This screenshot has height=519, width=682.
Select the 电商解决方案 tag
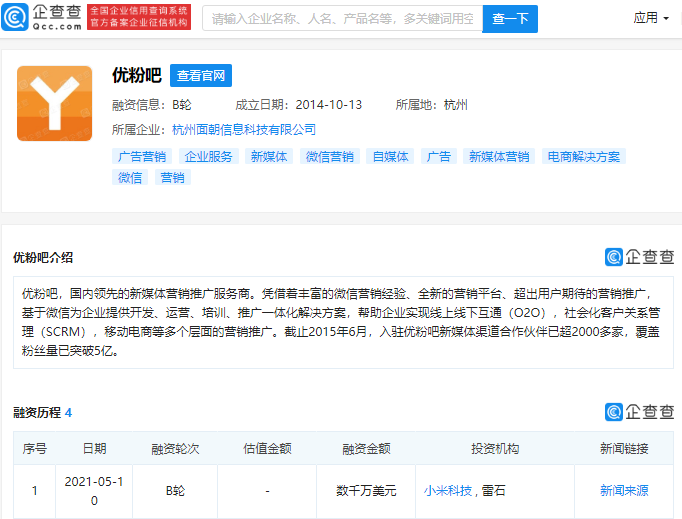[x=584, y=157]
